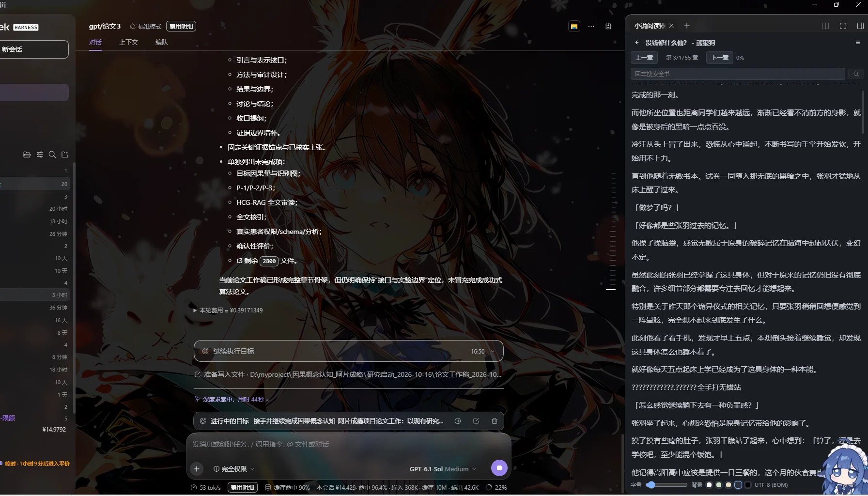Select the beige reader background
This screenshot has width=868, height=496.
tap(728, 485)
